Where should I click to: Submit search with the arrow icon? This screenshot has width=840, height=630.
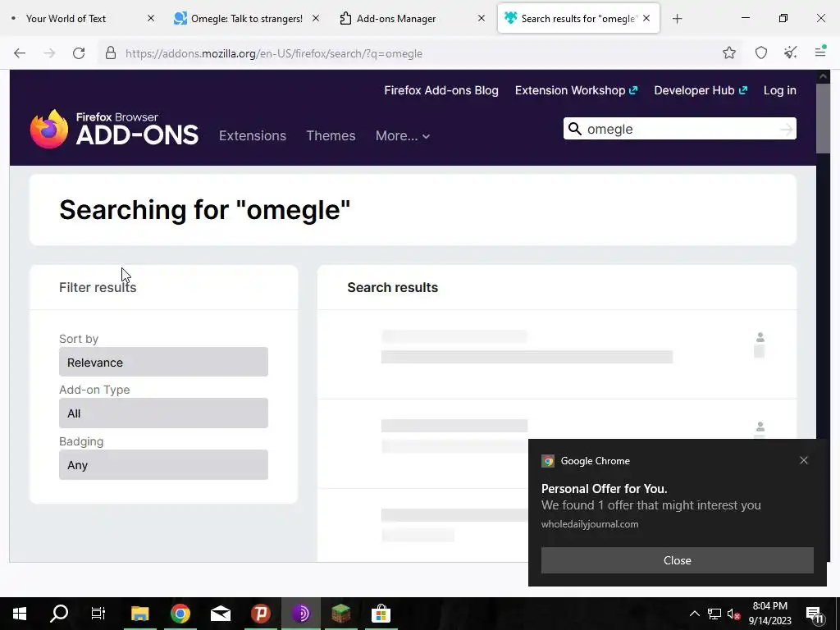786,129
